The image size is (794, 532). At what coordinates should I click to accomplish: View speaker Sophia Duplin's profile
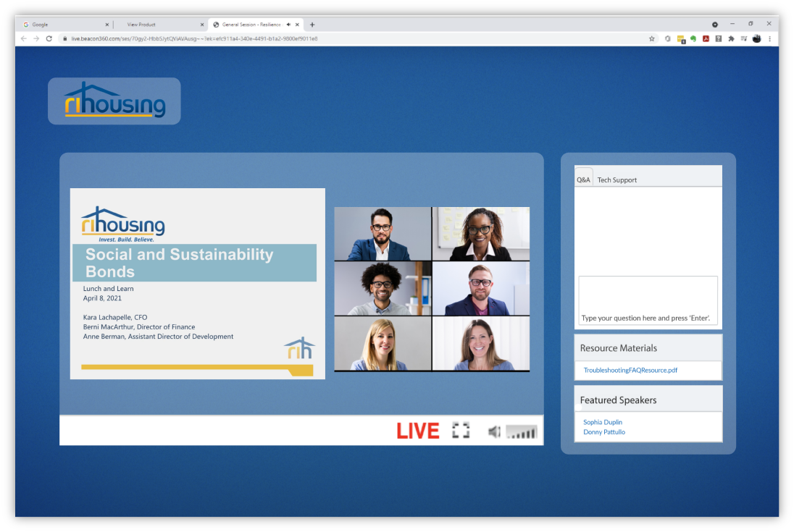point(603,422)
